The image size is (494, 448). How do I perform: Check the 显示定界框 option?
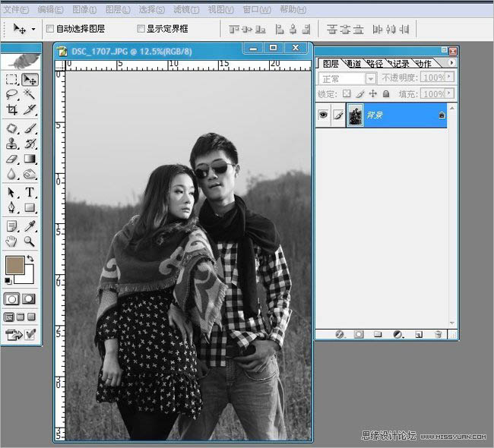[141, 29]
